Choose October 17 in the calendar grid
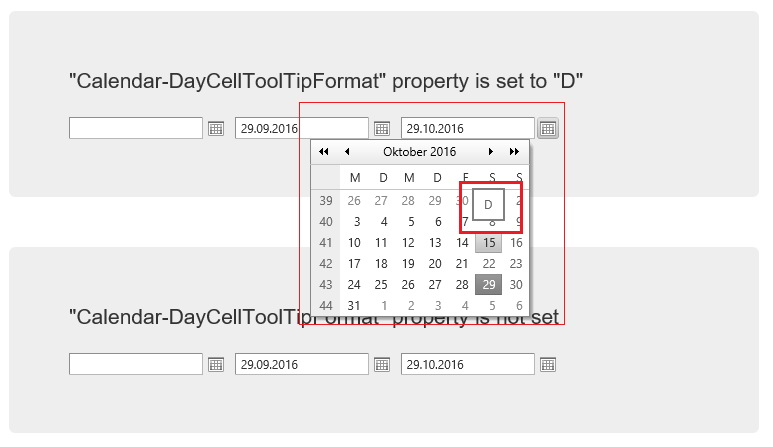Viewport: 773px width, 447px height. 354,264
